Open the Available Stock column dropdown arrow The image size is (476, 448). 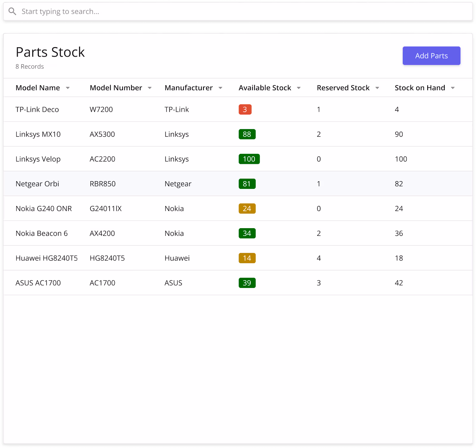pyautogui.click(x=299, y=88)
